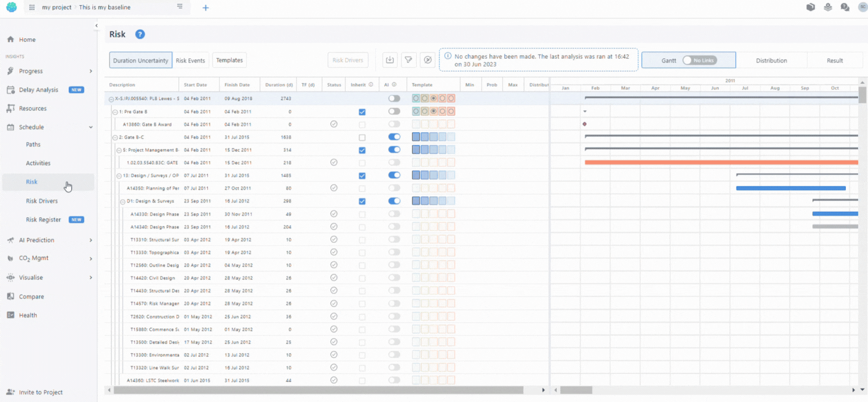The height and width of the screenshot is (402, 868).
Task: Click the package box icon in header
Action: click(810, 7)
